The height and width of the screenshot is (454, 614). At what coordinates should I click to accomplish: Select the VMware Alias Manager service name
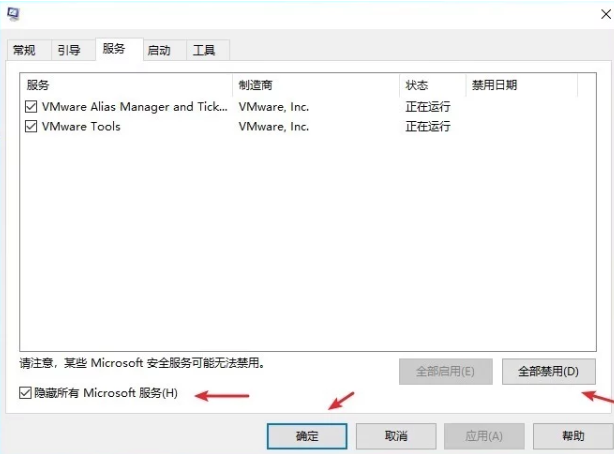[x=134, y=106]
